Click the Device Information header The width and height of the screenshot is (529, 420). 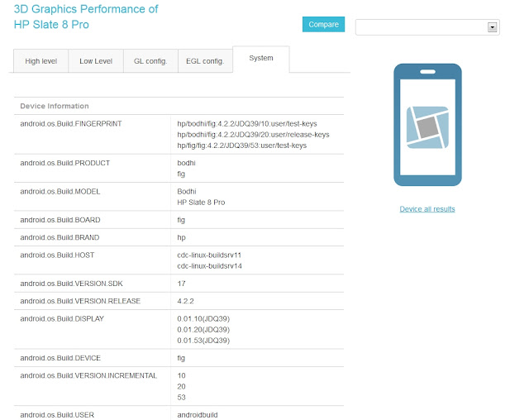(55, 106)
